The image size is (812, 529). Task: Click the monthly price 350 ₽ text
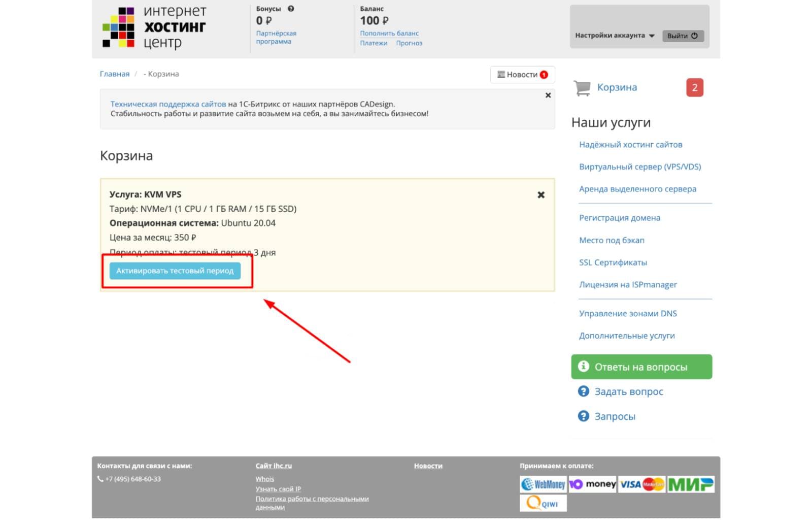[153, 238]
